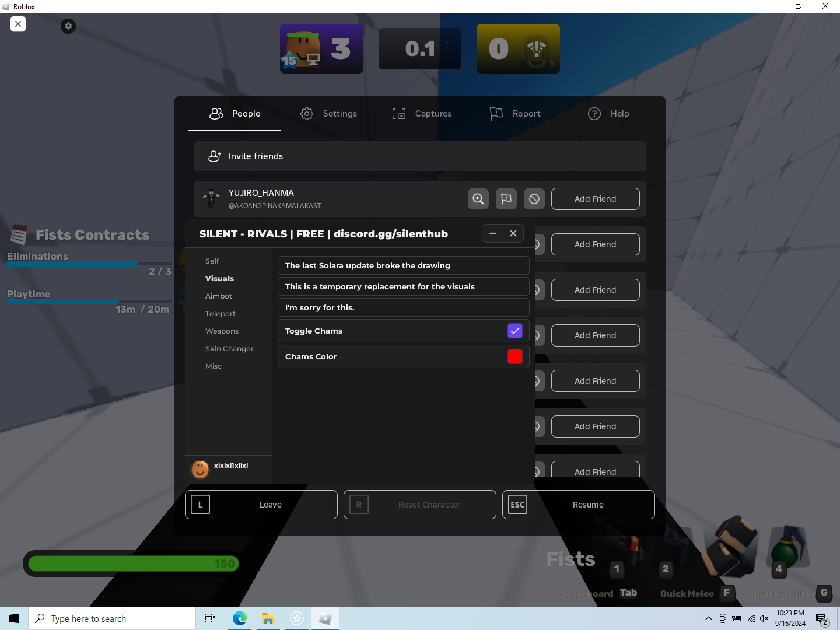Launch Microsoft Edge from the taskbar
Screen dimensions: 840x630
point(240,618)
